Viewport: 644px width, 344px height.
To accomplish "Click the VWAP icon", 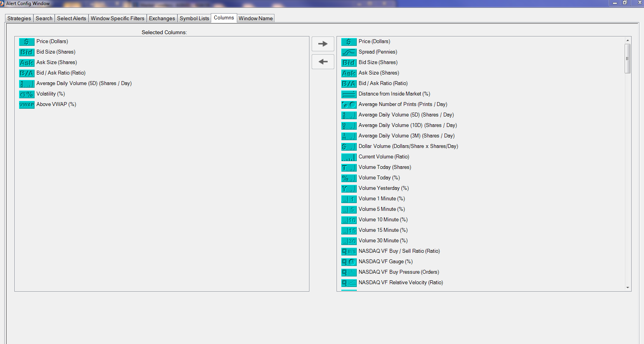I will [x=27, y=104].
